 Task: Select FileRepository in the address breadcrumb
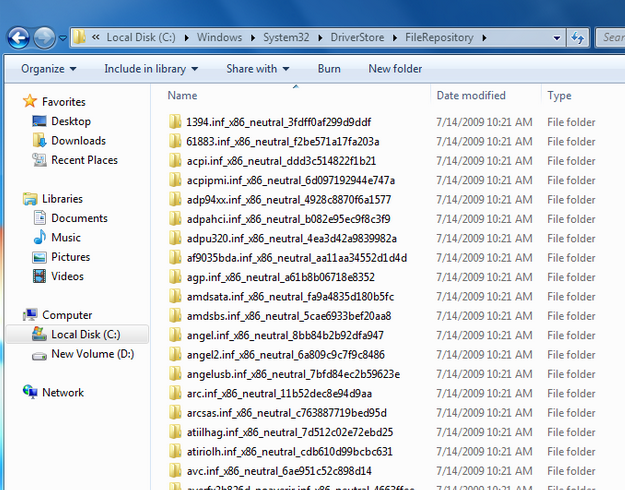click(439, 37)
